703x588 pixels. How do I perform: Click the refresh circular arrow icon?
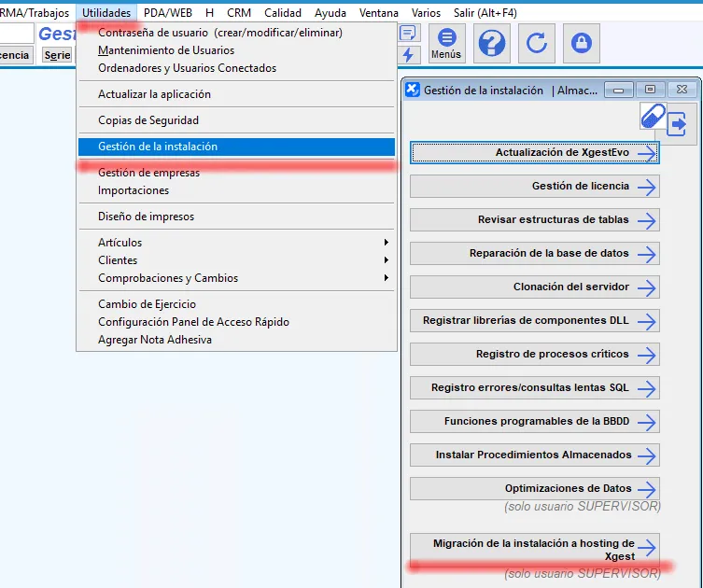point(536,43)
